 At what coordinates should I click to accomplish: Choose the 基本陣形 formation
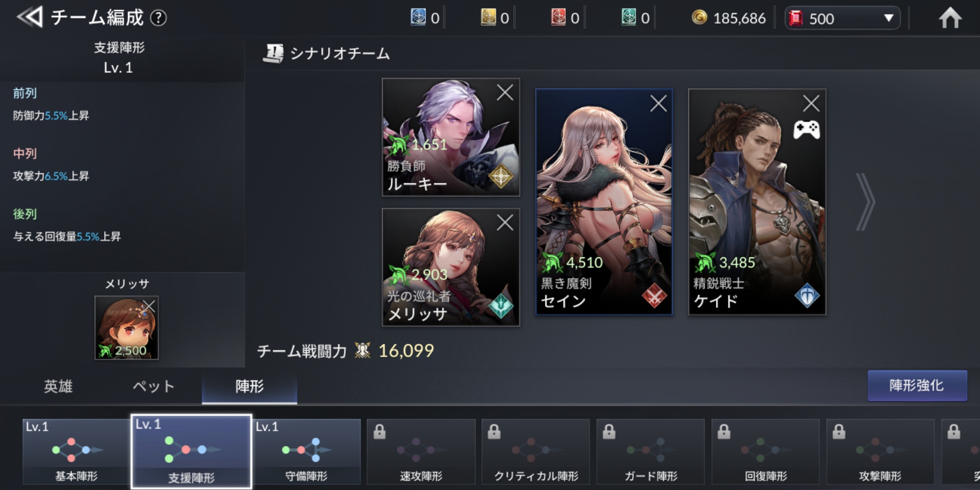(x=76, y=451)
